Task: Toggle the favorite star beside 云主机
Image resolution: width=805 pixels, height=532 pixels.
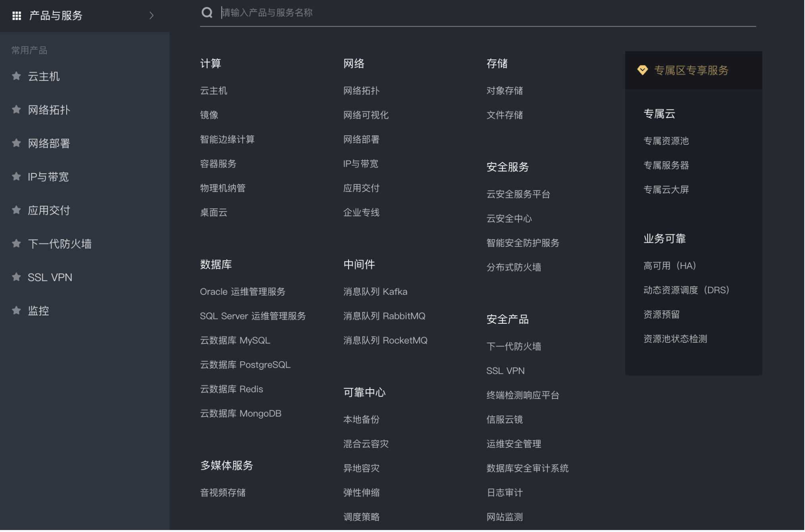Action: click(x=16, y=76)
